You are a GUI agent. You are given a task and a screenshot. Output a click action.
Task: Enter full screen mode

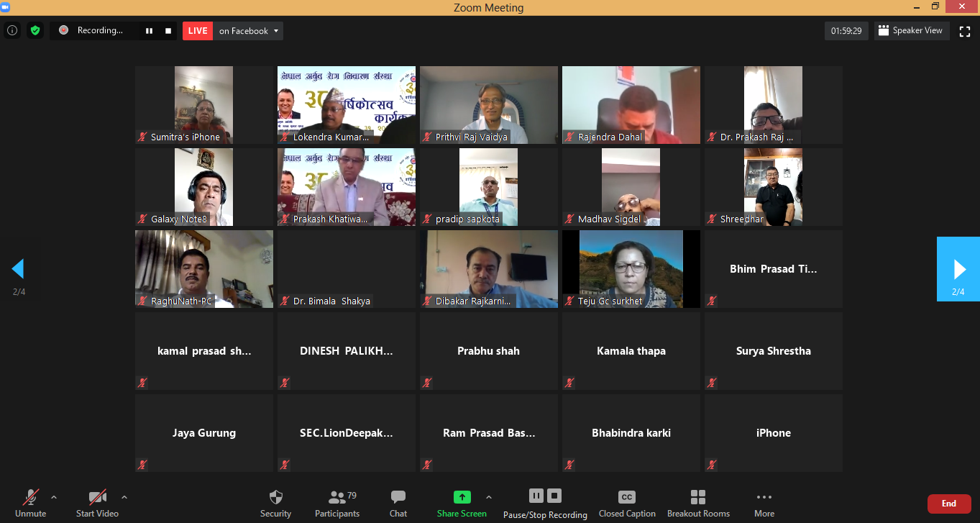(965, 31)
